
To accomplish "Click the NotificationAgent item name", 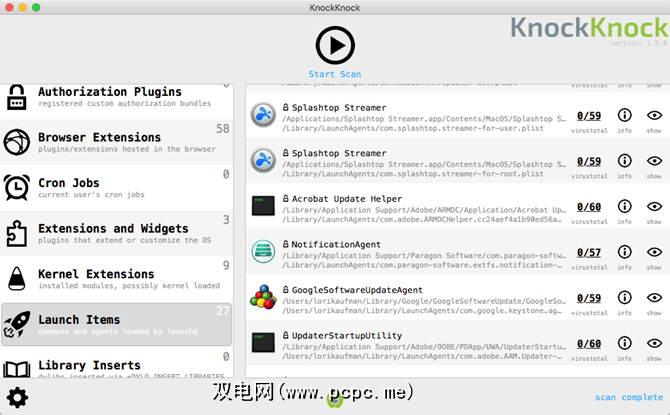I will (x=336, y=244).
